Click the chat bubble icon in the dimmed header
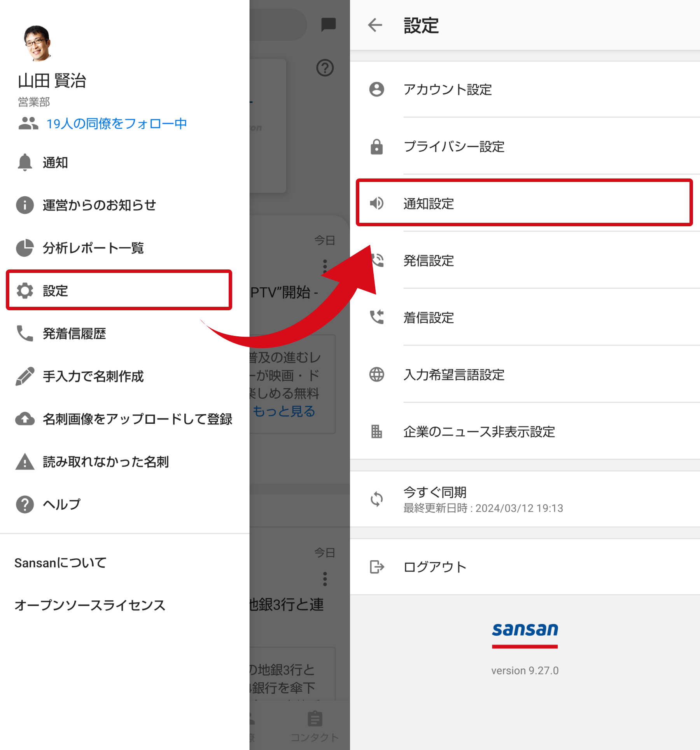The image size is (700, 750). coord(329,24)
